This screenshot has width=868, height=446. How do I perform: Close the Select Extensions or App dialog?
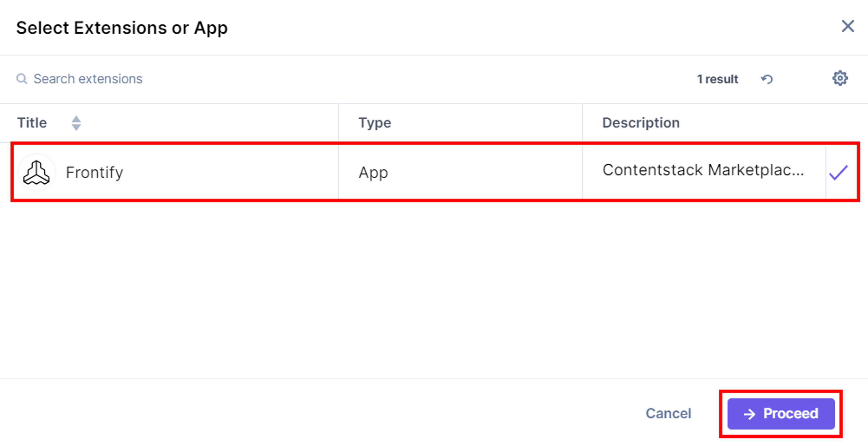(x=848, y=26)
